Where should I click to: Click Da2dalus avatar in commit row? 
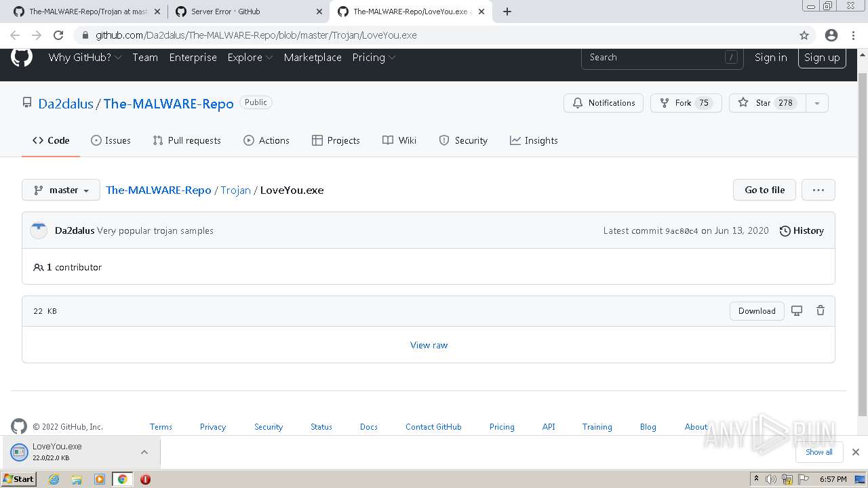pyautogui.click(x=39, y=230)
